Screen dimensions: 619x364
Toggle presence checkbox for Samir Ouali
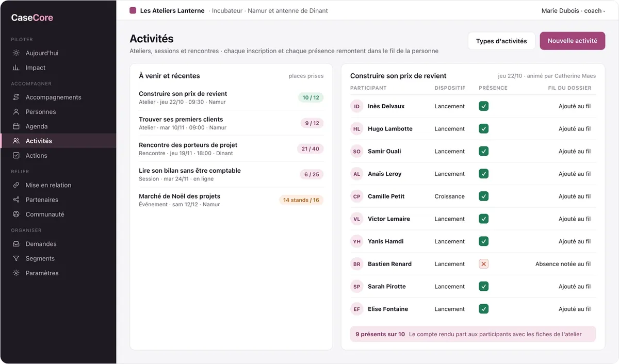(x=483, y=151)
